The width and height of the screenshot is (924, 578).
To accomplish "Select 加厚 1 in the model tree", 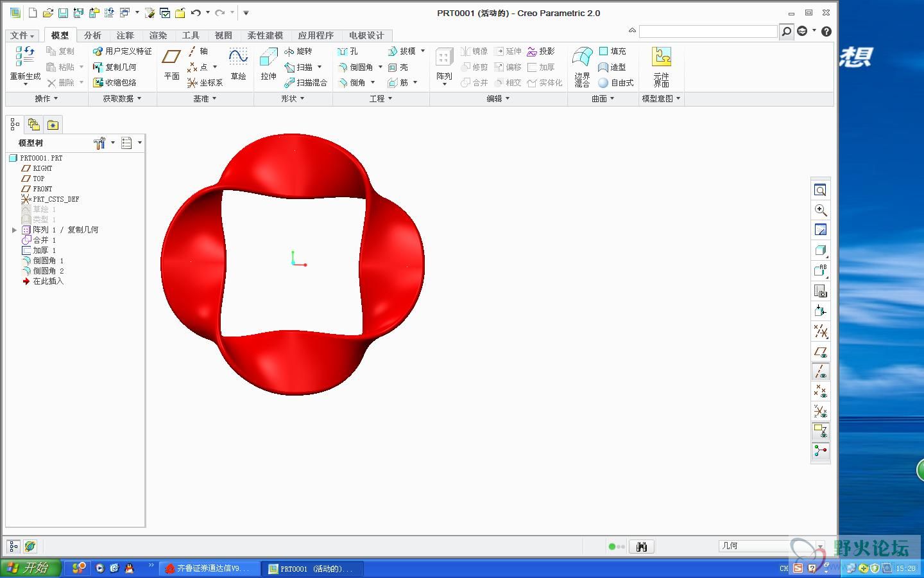I will 38,250.
